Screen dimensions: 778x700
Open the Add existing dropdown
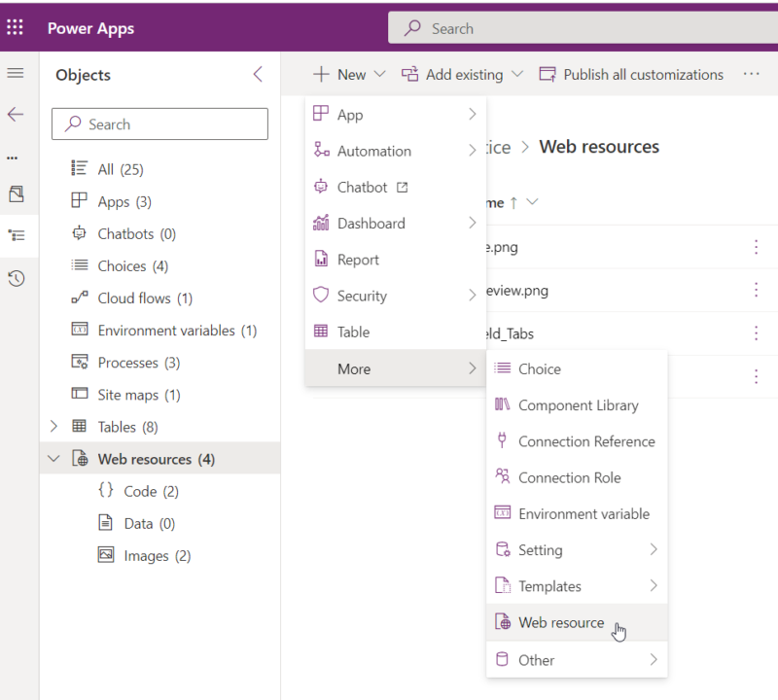tap(463, 74)
